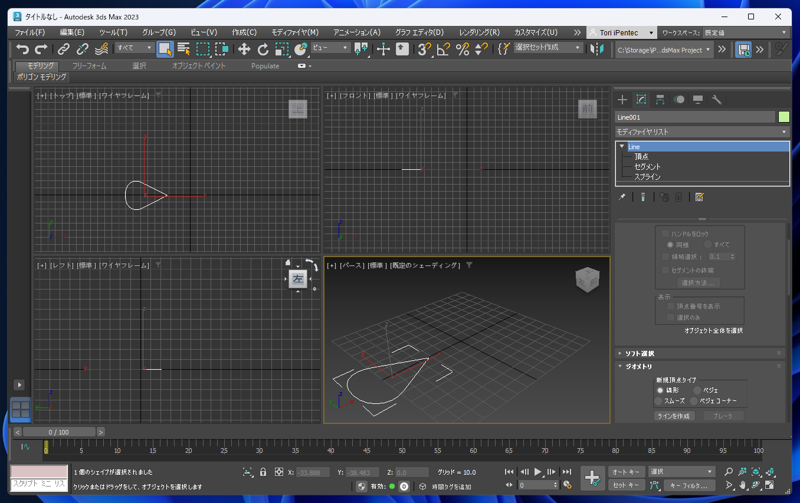Click the Bind to Space Warp icon
Viewport: 800px width, 503px height.
[102, 49]
